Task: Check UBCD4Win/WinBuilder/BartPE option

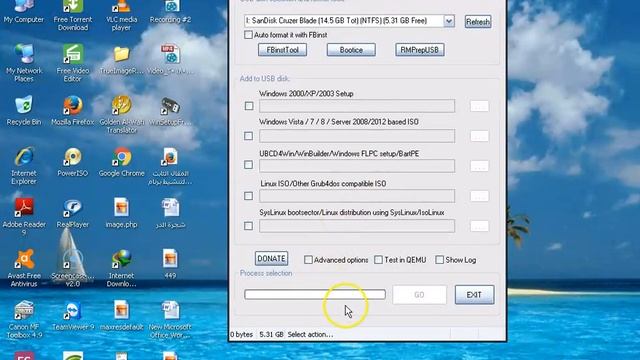Action: point(248,165)
